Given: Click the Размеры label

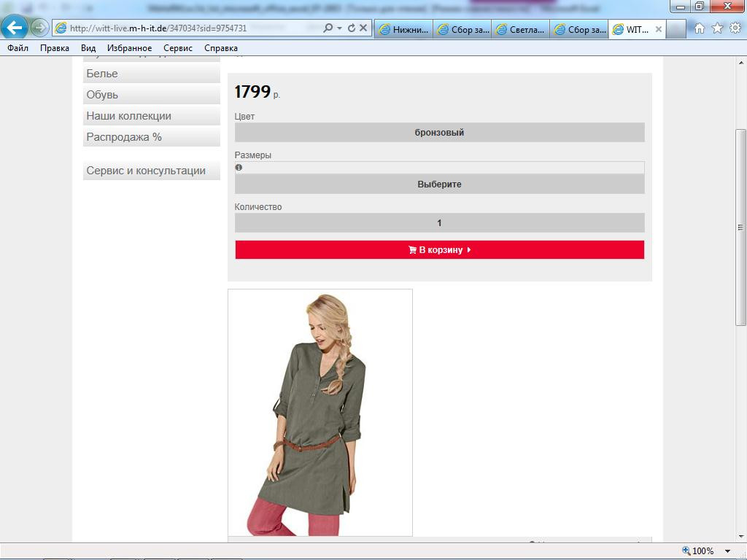Looking at the screenshot, I should pyautogui.click(x=253, y=155).
